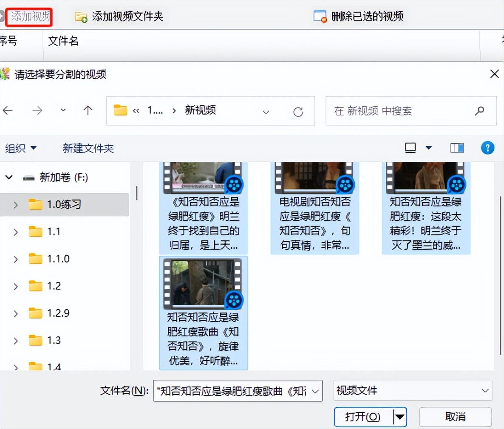Toggle the preview pane icon

456,147
